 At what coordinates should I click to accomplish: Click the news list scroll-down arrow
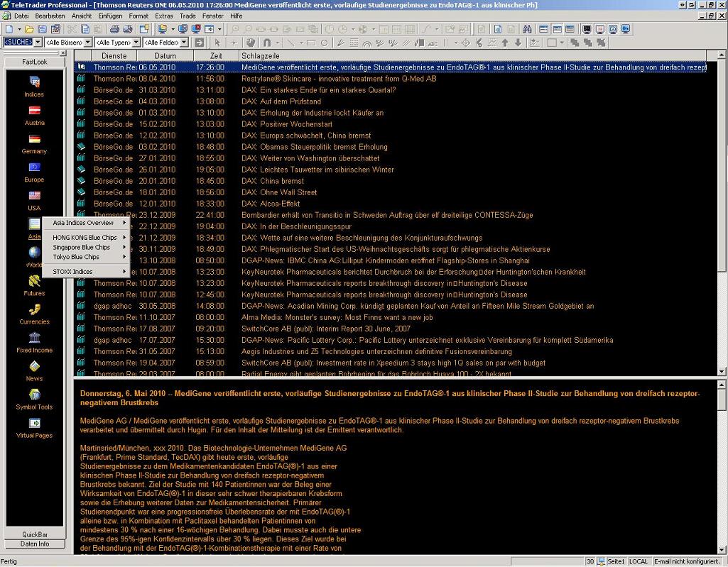[722, 372]
